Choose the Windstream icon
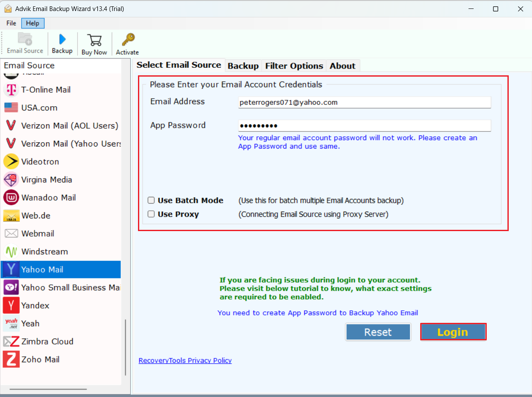Viewport: 532px width, 397px height. [11, 251]
